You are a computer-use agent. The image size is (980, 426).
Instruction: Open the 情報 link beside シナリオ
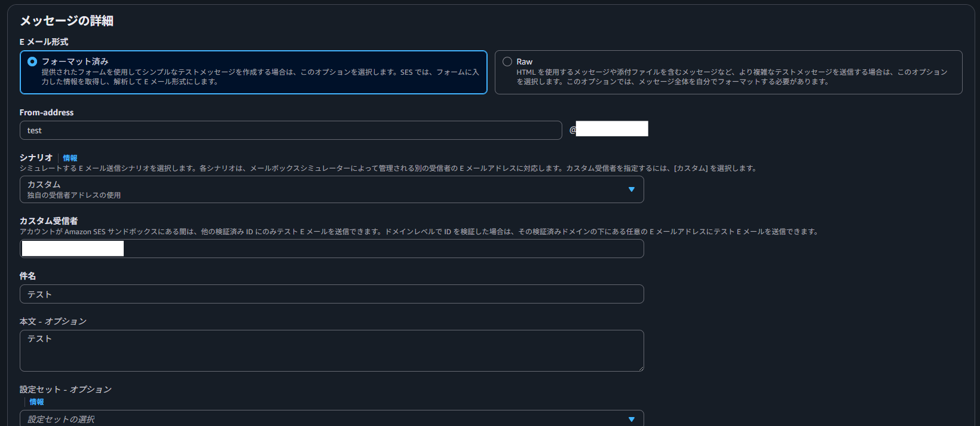[x=70, y=158]
